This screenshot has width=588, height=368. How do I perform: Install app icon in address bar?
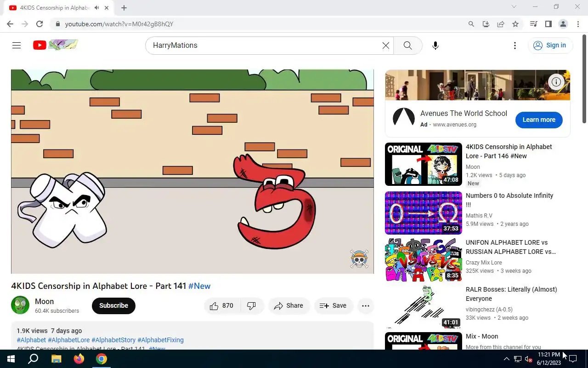point(486,24)
